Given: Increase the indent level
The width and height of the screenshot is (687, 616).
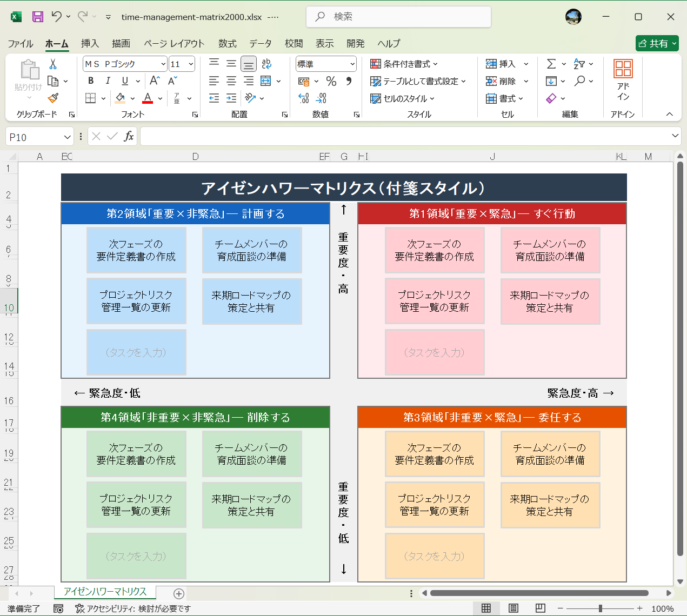Looking at the screenshot, I should pyautogui.click(x=231, y=98).
